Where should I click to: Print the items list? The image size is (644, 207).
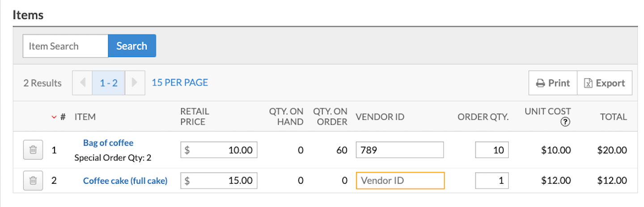point(553,83)
